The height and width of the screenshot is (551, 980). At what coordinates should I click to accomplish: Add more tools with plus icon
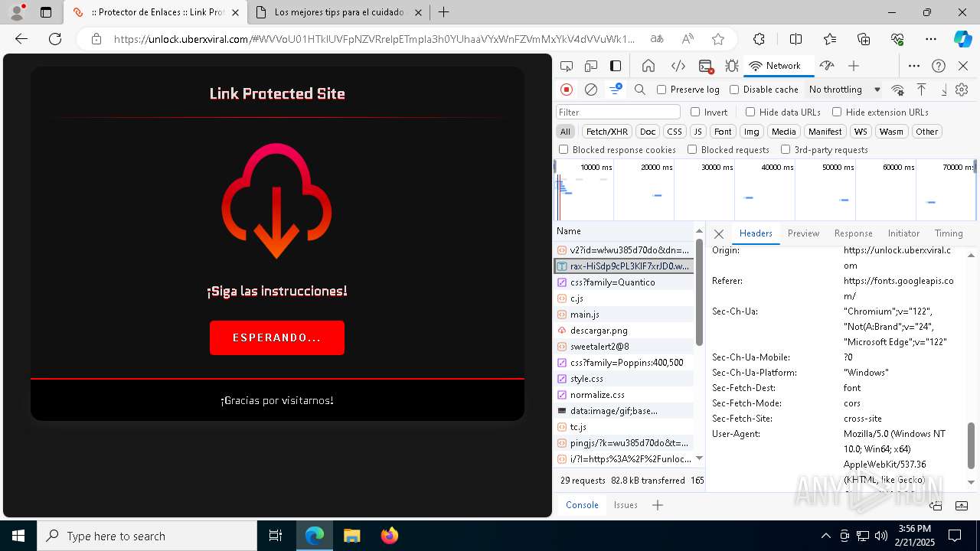coord(854,66)
